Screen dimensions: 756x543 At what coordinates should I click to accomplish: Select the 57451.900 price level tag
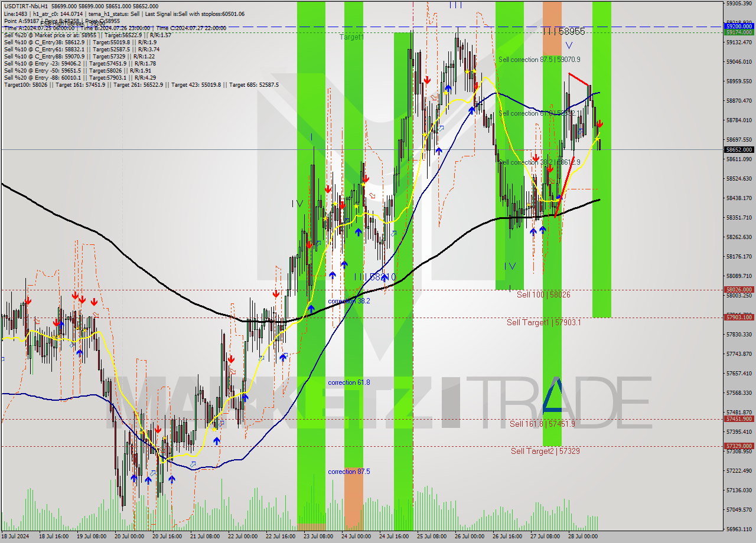[x=739, y=419]
